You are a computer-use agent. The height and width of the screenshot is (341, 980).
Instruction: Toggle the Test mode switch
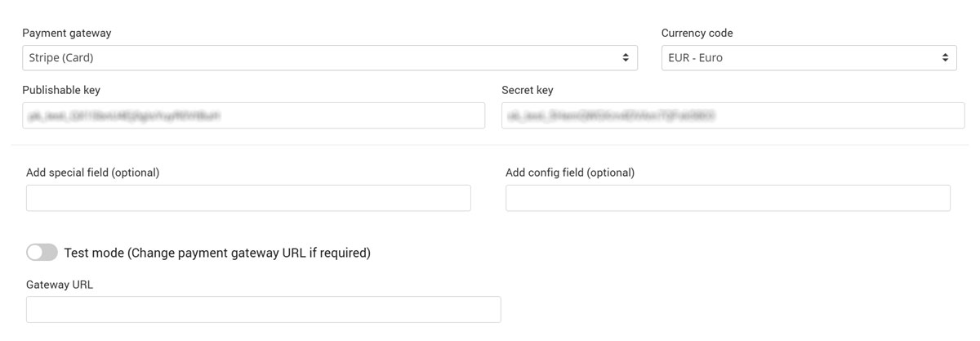42,253
